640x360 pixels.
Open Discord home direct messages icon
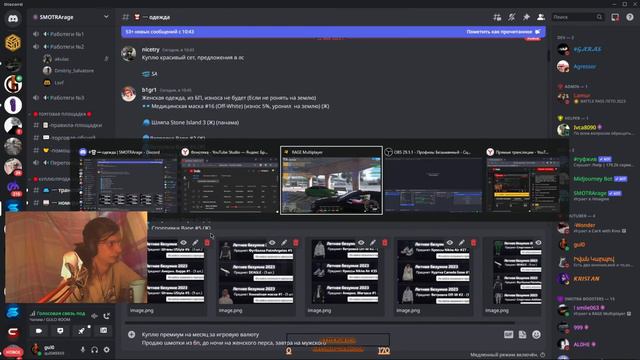13,19
